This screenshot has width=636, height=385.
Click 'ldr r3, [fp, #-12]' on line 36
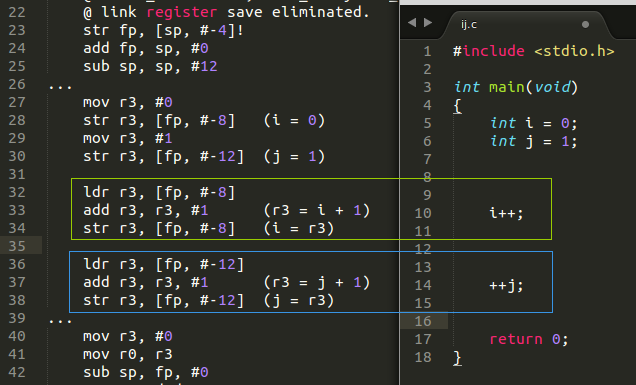pos(163,265)
